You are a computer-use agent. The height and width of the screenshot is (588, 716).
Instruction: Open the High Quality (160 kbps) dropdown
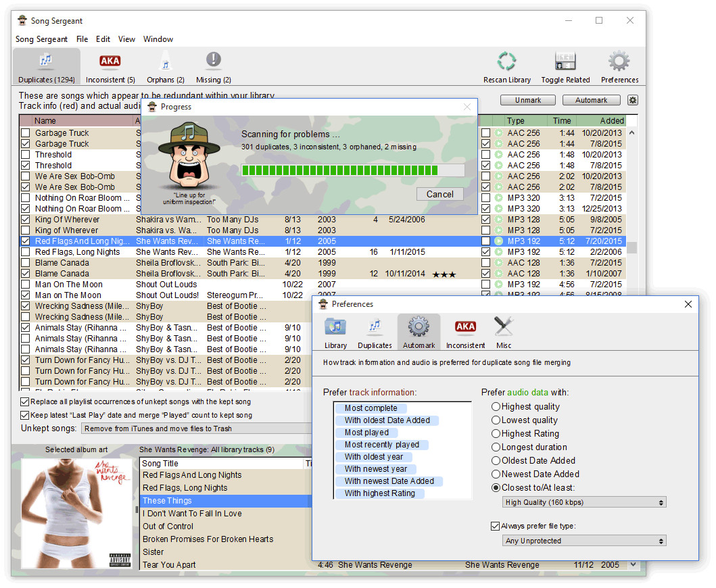click(584, 502)
